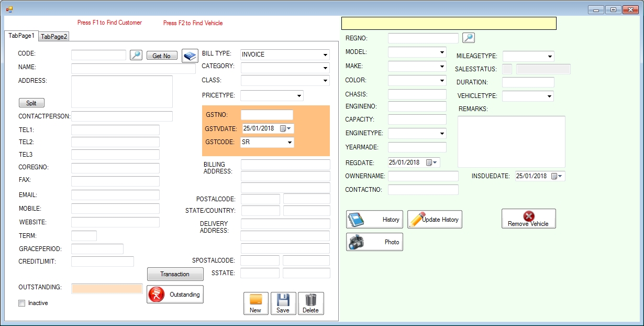
Task: Click Remove Vehicle button
Action: coord(529,219)
